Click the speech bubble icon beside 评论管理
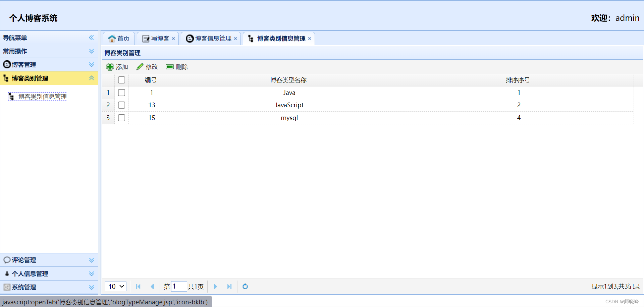 point(7,260)
